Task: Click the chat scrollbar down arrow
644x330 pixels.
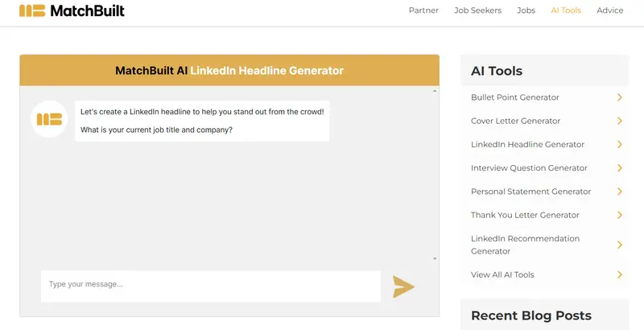Action: [x=435, y=258]
